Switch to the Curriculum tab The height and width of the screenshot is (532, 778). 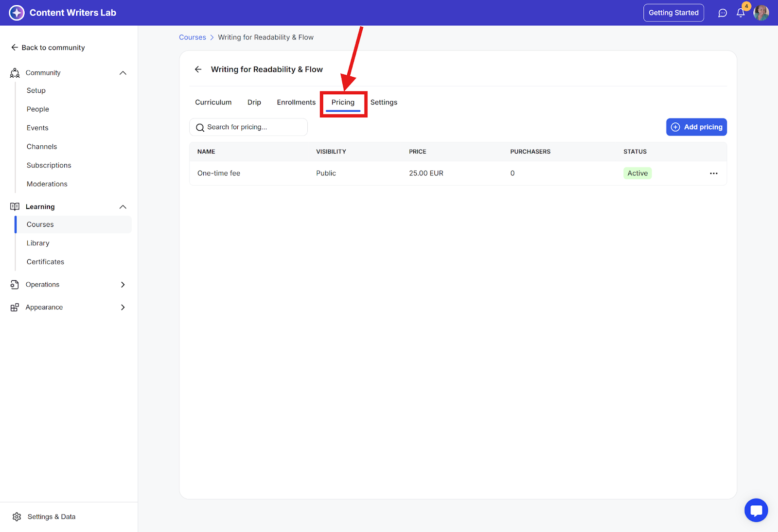[213, 103]
